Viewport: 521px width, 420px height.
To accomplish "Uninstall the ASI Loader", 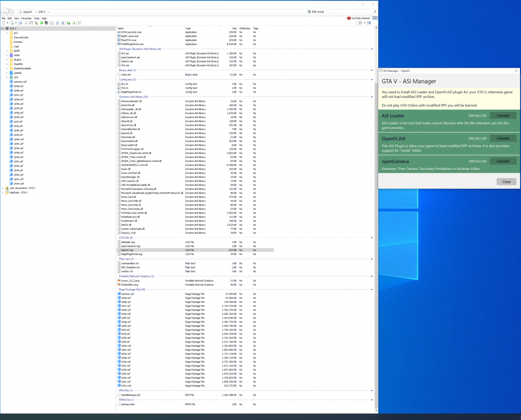I will [x=503, y=116].
